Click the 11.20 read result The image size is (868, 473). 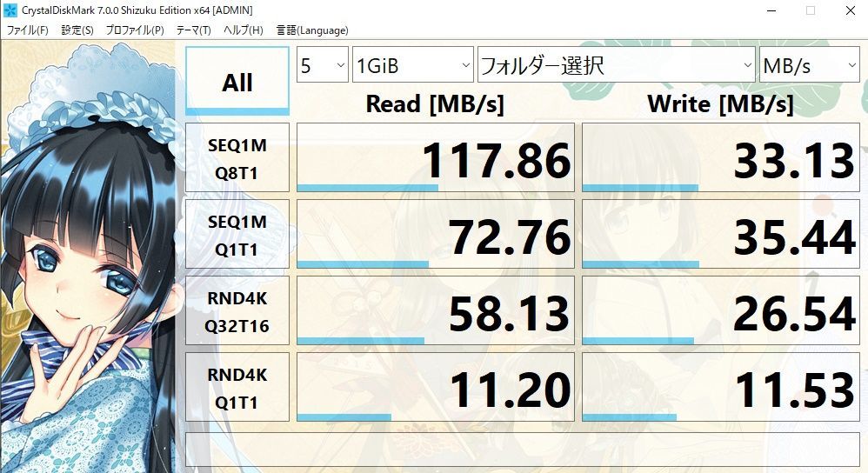436,387
